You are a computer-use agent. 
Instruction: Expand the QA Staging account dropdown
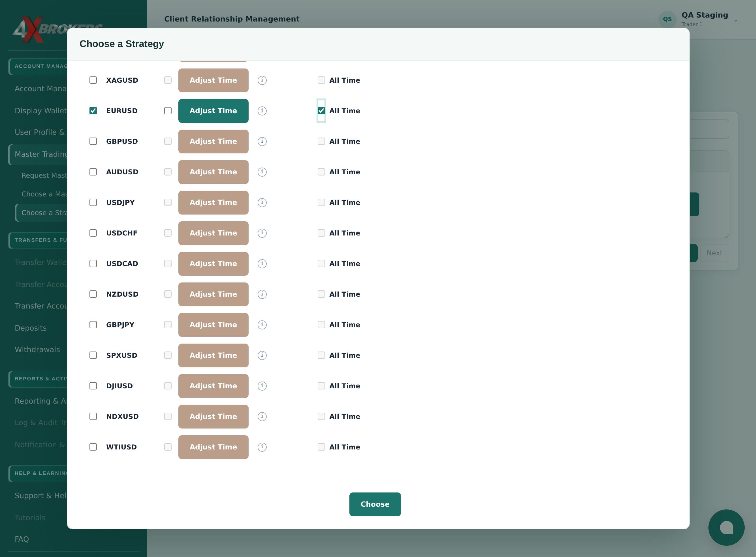[736, 21]
